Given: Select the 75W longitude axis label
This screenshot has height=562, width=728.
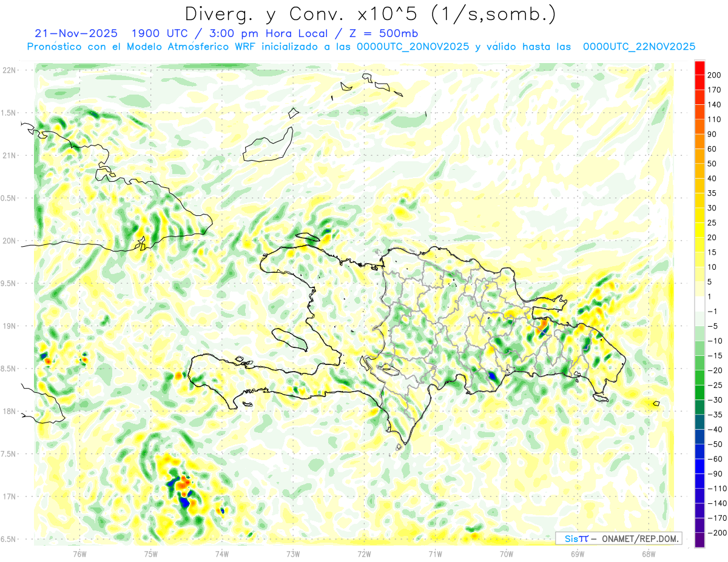Looking at the screenshot, I should [x=151, y=554].
